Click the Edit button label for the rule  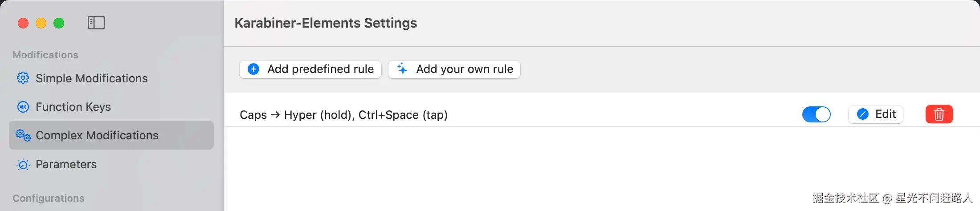[885, 114]
